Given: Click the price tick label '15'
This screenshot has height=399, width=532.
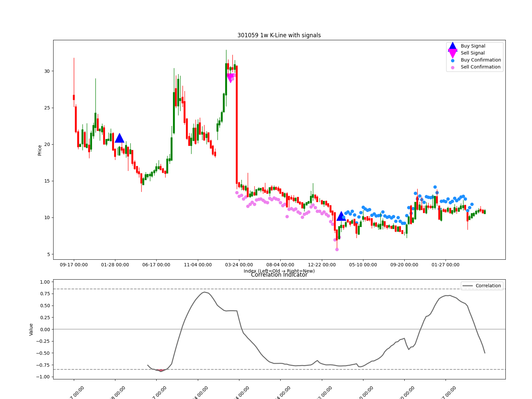Looking at the screenshot, I should click(47, 181).
